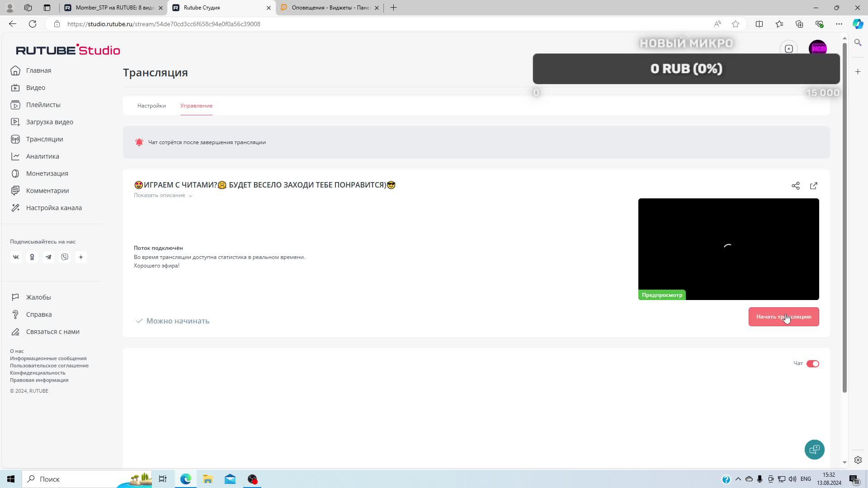Click the RUTUBE Studio logo
Image resolution: width=868 pixels, height=488 pixels.
coord(68,50)
